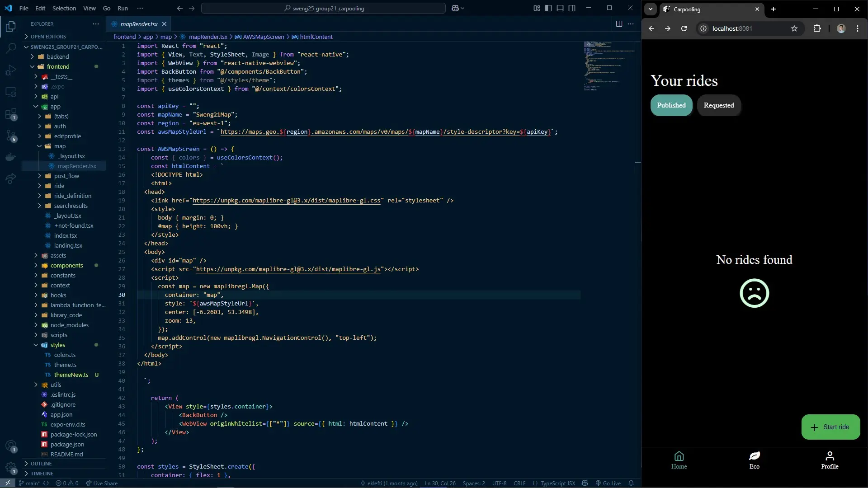Open Run and Debug view
This screenshot has height=488, width=868.
click(11, 70)
